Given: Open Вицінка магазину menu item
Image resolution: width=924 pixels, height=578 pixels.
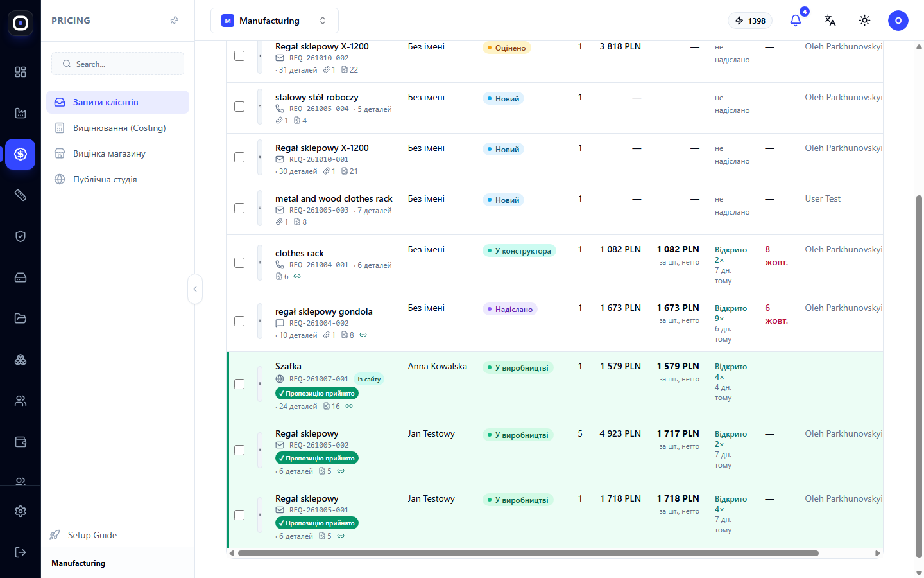Looking at the screenshot, I should 117,153.
